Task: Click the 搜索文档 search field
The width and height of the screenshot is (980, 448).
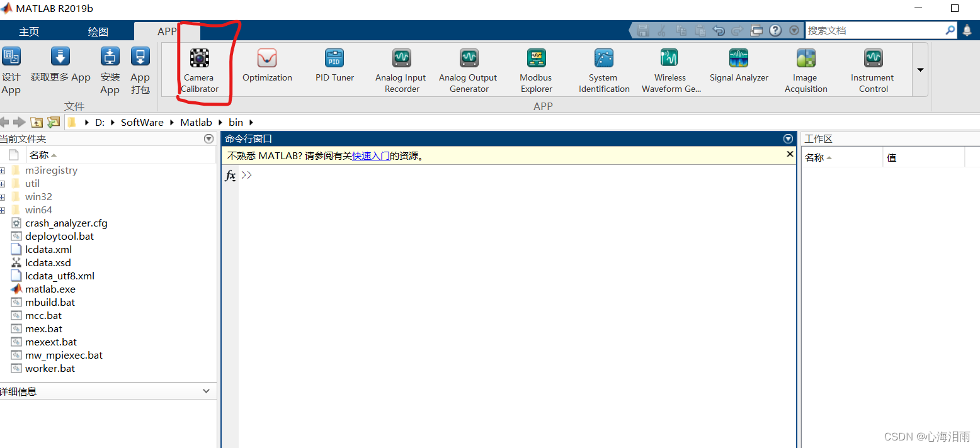Action: pos(874,30)
